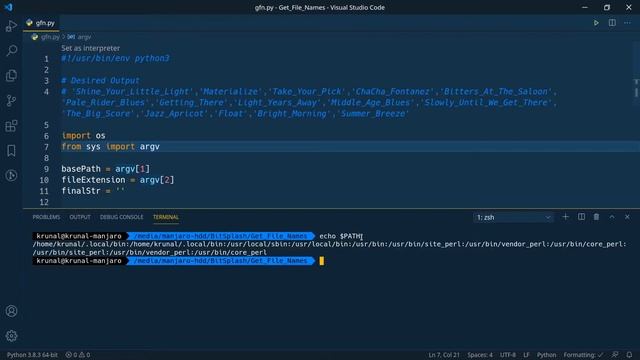This screenshot has height=360, width=640.
Task: Click the 'from sys import argv' line
Action: pos(110,147)
